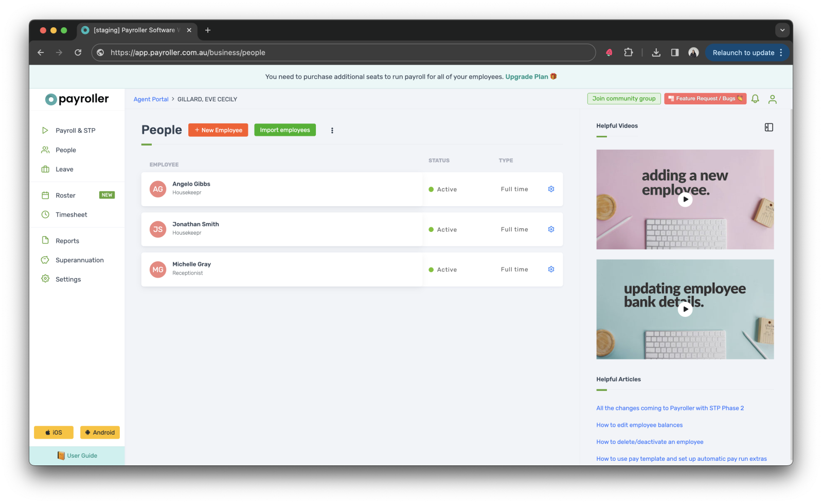Screen dimensions: 822x504
Task: Reload the browser page
Action: pos(78,52)
